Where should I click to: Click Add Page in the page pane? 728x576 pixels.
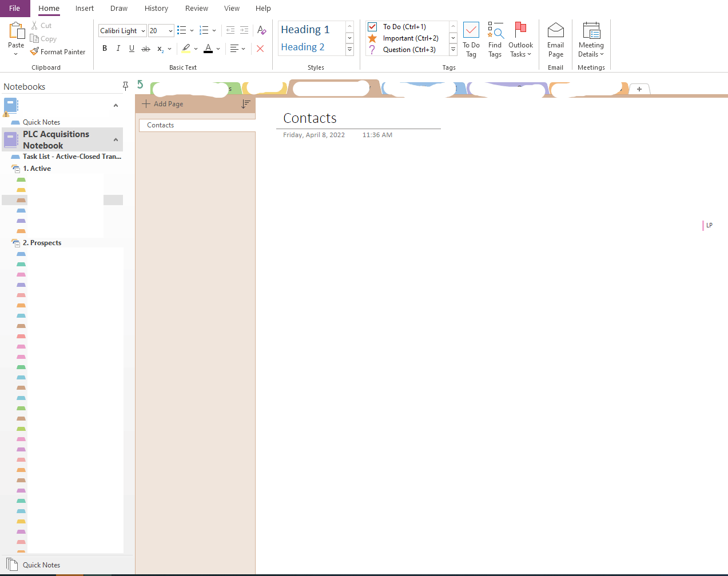point(162,104)
